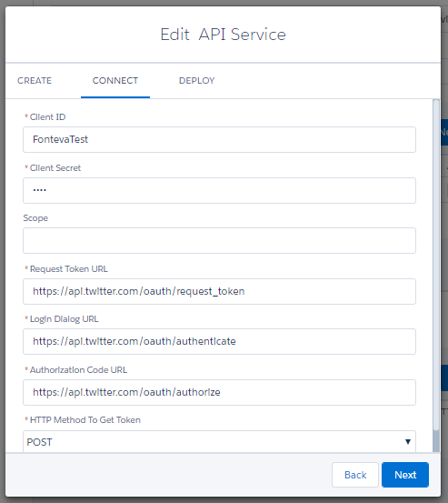
Task: Click the Next button
Action: [x=405, y=475]
